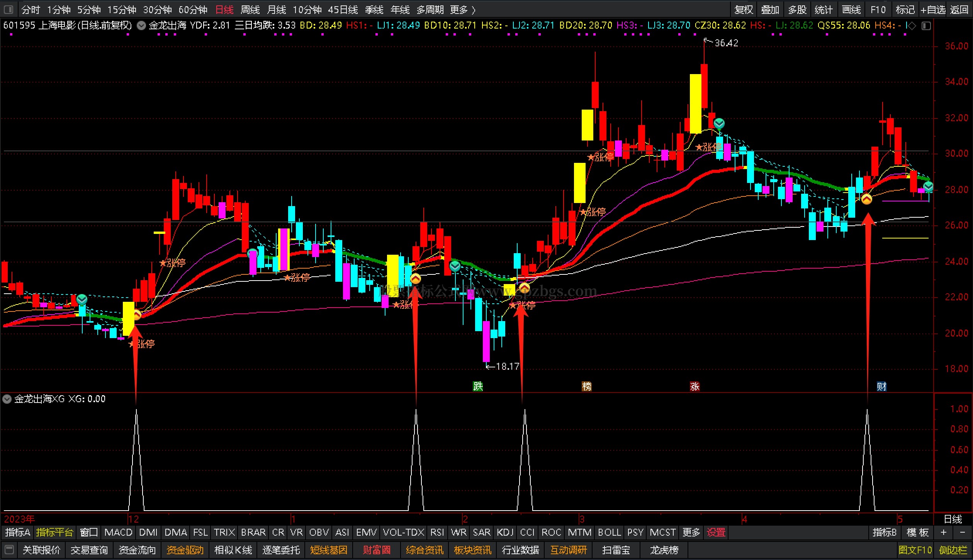The height and width of the screenshot is (560, 973).
Task: Click the 18.17 low price label
Action: tap(508, 366)
